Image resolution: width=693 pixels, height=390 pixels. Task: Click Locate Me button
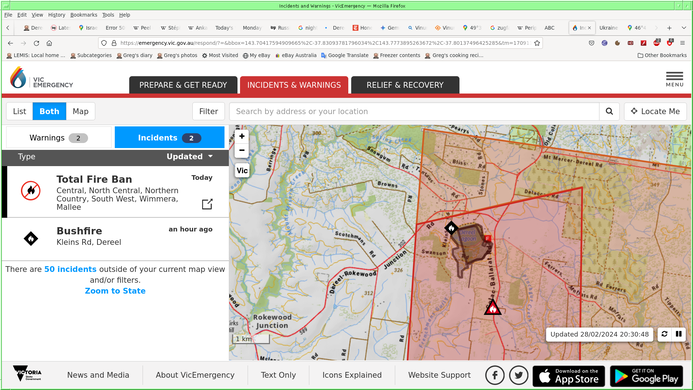click(655, 111)
